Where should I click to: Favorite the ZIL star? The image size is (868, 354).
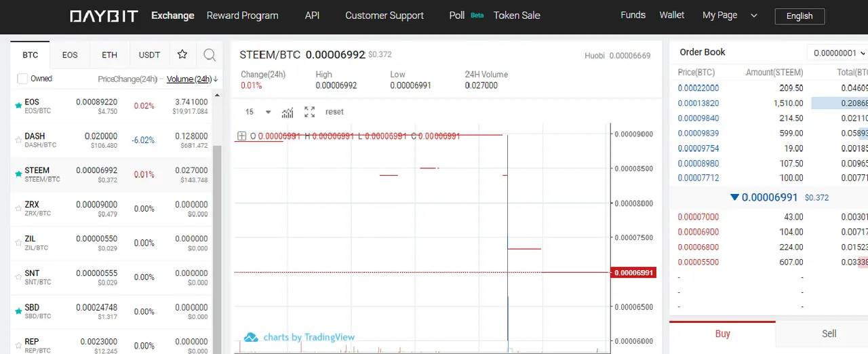pyautogui.click(x=18, y=243)
